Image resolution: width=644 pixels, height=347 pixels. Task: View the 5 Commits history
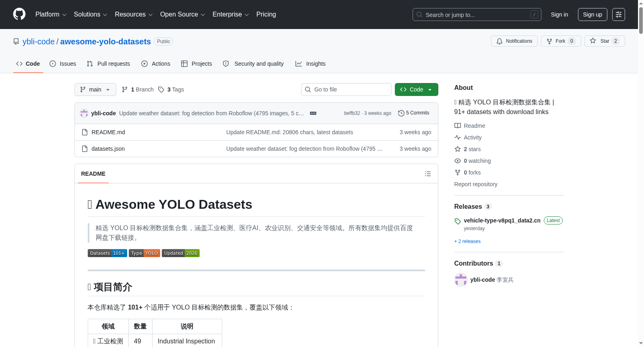[x=414, y=113]
